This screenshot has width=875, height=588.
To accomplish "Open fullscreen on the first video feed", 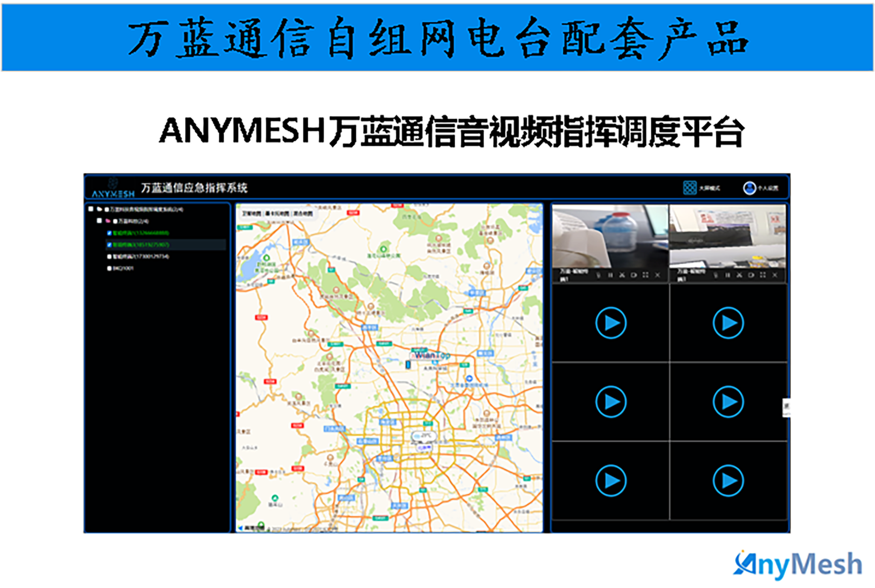I will 646,275.
